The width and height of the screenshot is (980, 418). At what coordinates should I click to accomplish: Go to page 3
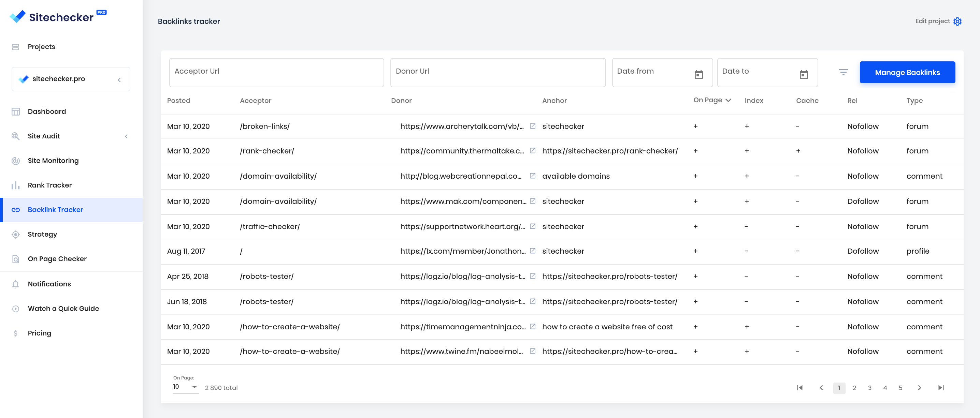(x=870, y=388)
